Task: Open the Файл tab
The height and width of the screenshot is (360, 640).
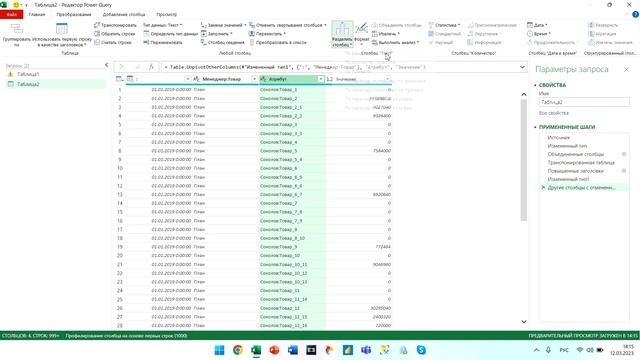Action: click(11, 15)
